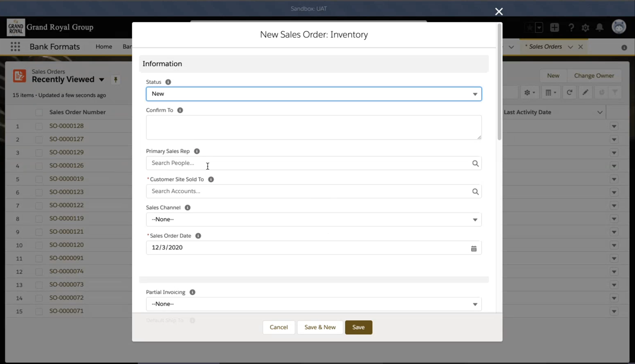Screen dimensions: 635x364
Task: Click the search icon in Primary Sales Rep
Action: [x=475, y=163]
